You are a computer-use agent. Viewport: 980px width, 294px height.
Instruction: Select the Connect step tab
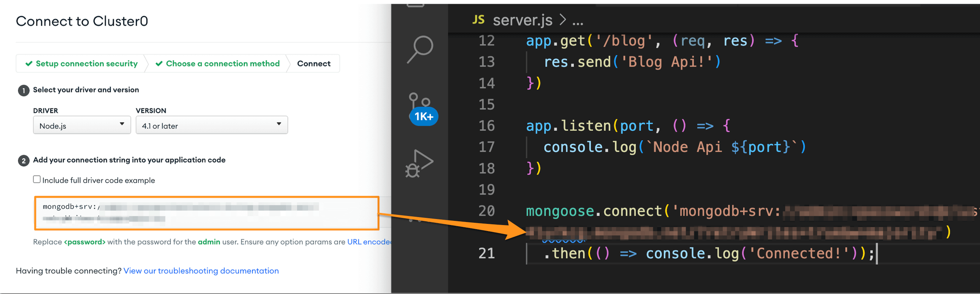click(314, 64)
